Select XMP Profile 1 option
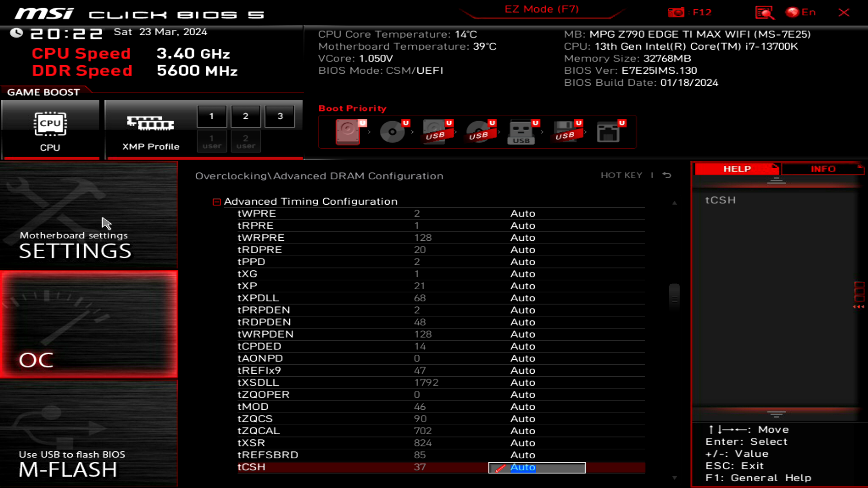The image size is (868, 488). (x=212, y=116)
